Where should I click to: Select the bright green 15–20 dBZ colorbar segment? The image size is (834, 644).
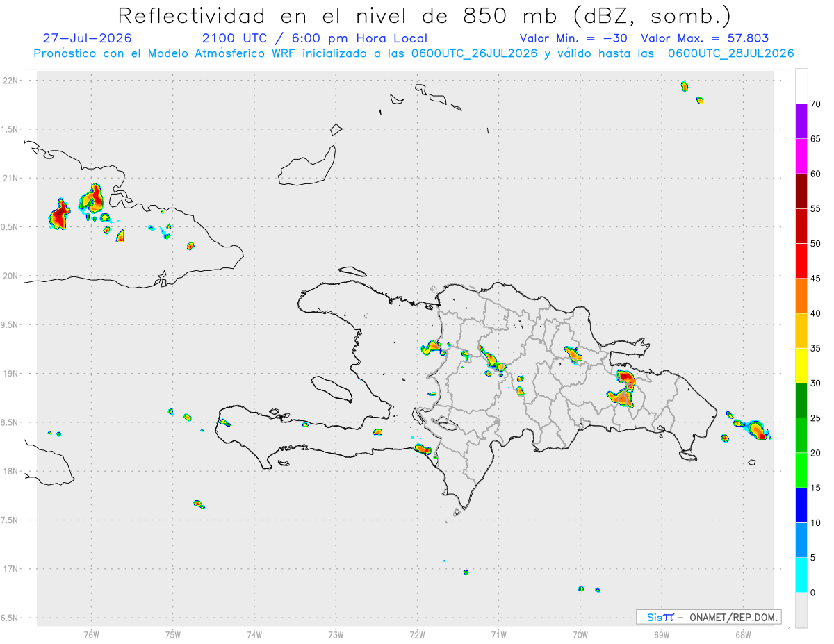[801, 470]
